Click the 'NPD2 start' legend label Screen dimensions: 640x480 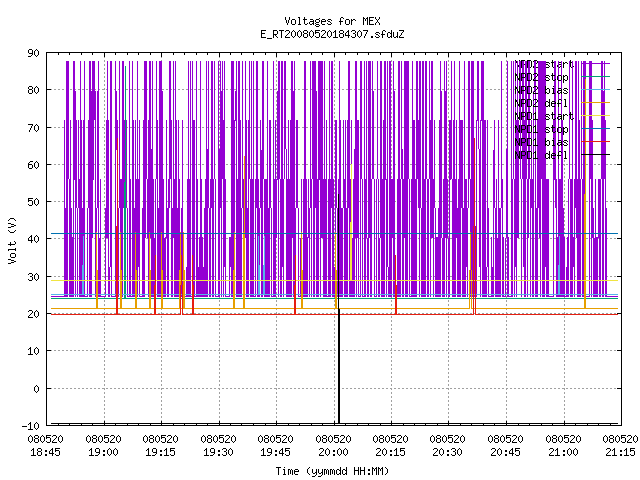click(544, 64)
